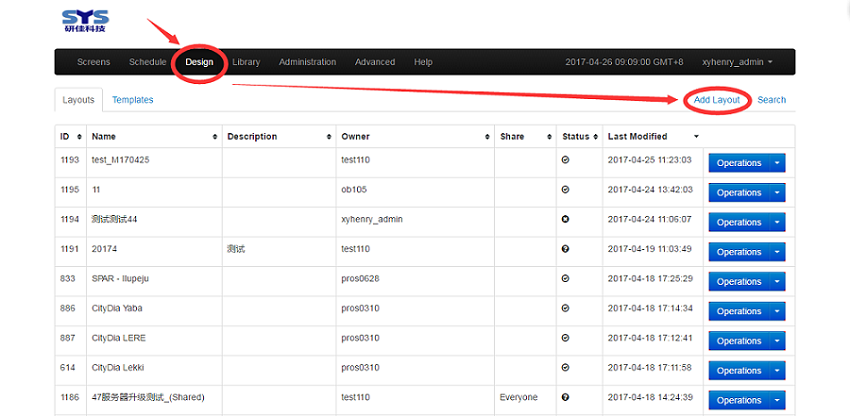The height and width of the screenshot is (416, 850).
Task: Click the SYS company logo
Action: coord(84,20)
